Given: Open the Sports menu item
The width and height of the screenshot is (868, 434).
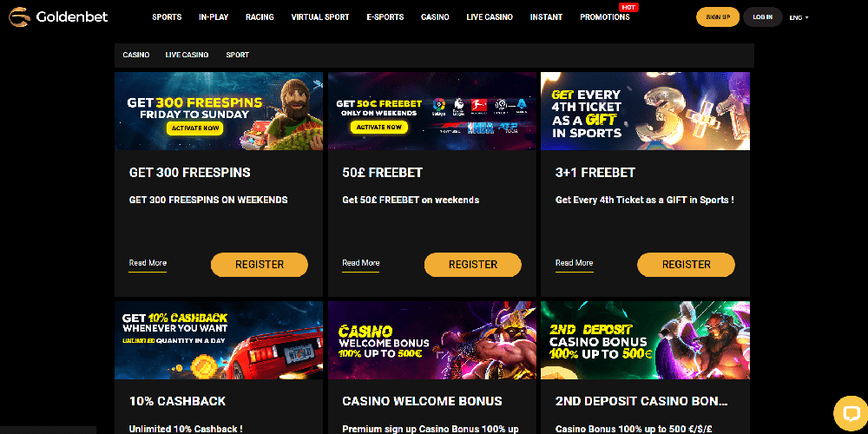Looking at the screenshot, I should click(x=167, y=17).
